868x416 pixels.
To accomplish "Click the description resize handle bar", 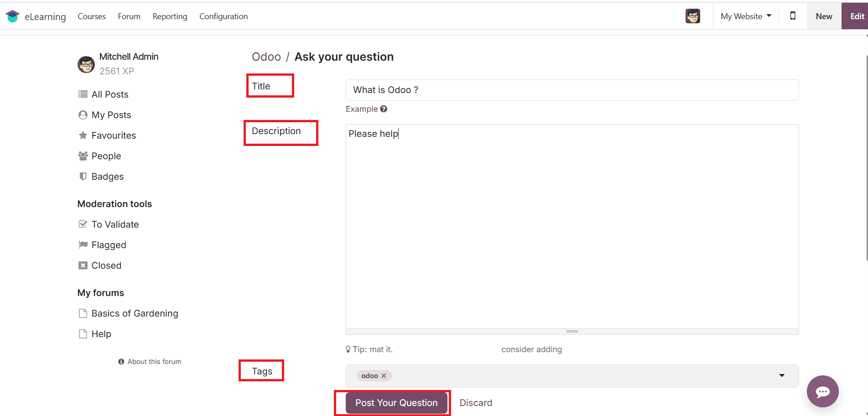I will 572,332.
